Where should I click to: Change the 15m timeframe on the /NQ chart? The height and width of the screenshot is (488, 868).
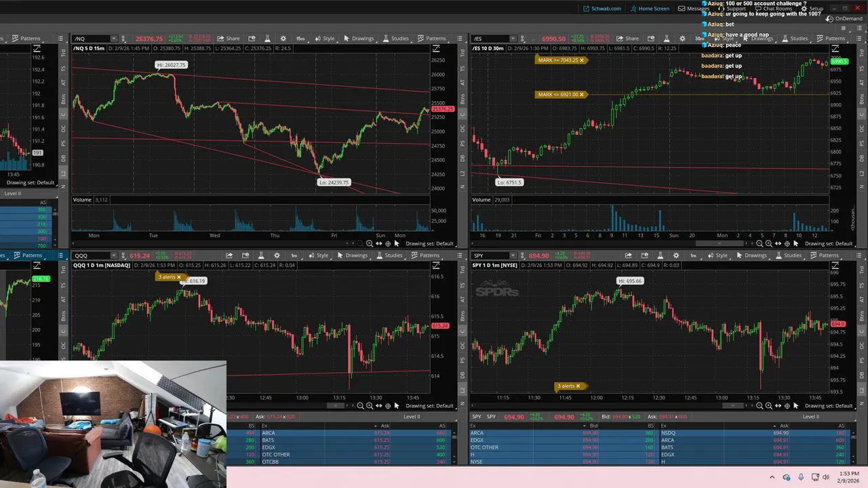click(x=300, y=39)
